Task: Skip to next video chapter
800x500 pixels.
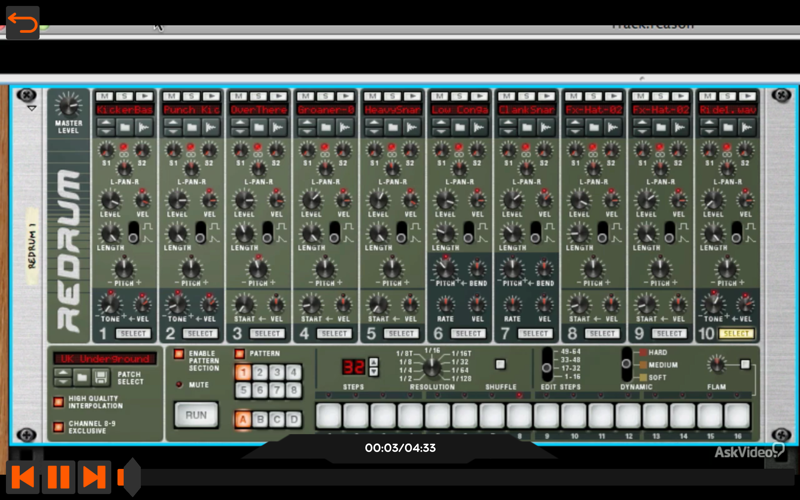Action: 94,478
